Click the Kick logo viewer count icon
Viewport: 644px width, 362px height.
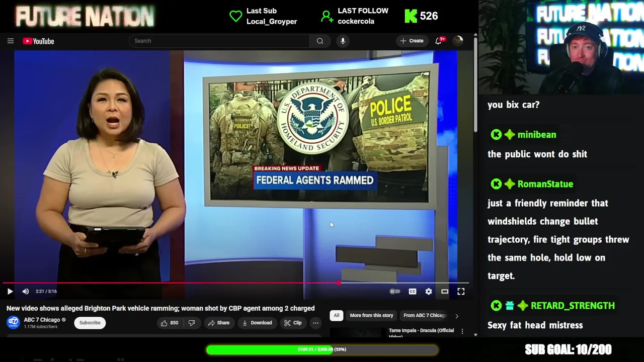[411, 16]
